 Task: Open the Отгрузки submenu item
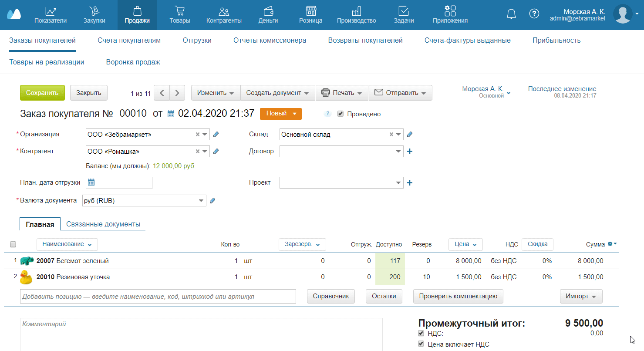(x=197, y=40)
